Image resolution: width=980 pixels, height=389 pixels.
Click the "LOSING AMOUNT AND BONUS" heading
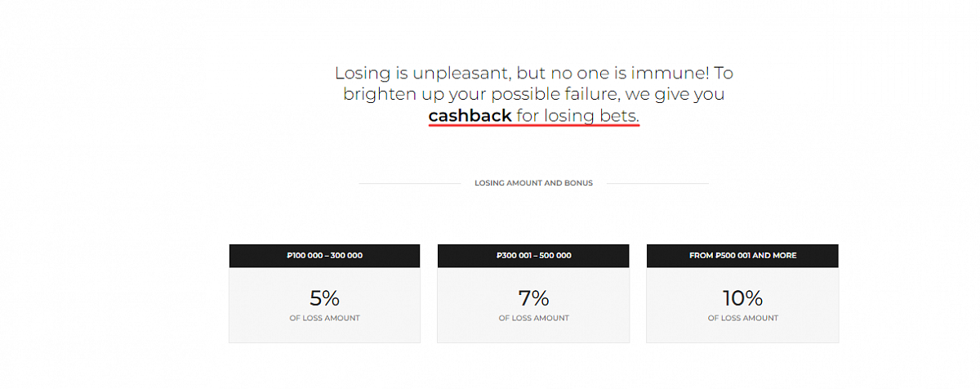pyautogui.click(x=533, y=183)
